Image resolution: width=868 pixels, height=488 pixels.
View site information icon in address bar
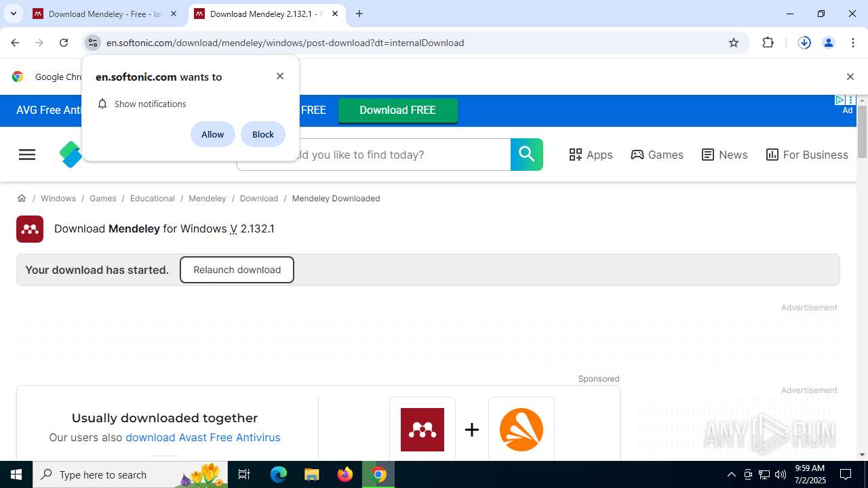(93, 43)
